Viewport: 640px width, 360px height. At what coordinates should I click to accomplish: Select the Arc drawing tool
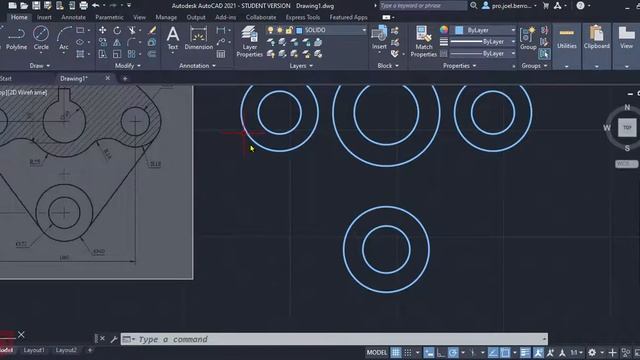coord(64,38)
